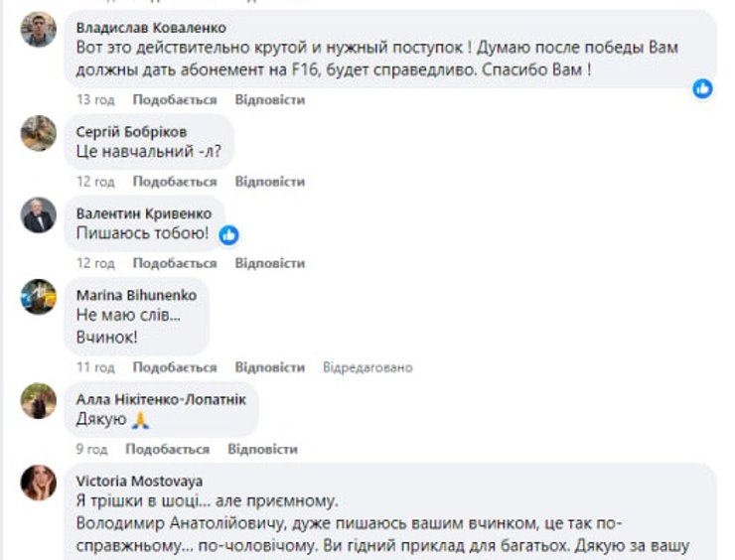Like Валентин Кривенко's comment via Подобається
Image resolution: width=735 pixels, height=560 pixels.
[x=174, y=263]
